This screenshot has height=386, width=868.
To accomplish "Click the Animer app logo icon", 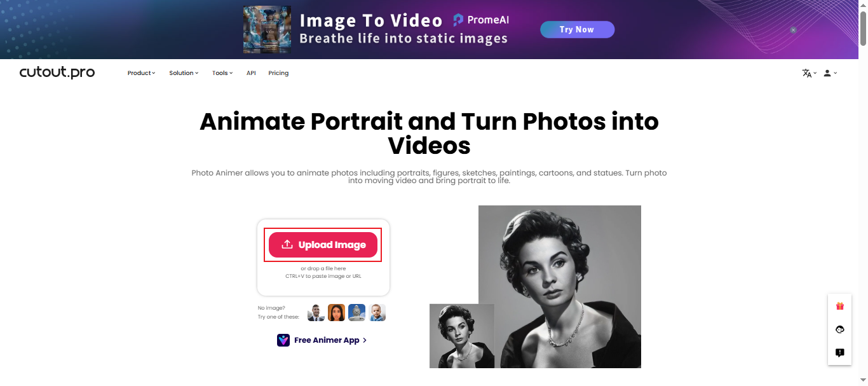I will (x=283, y=340).
